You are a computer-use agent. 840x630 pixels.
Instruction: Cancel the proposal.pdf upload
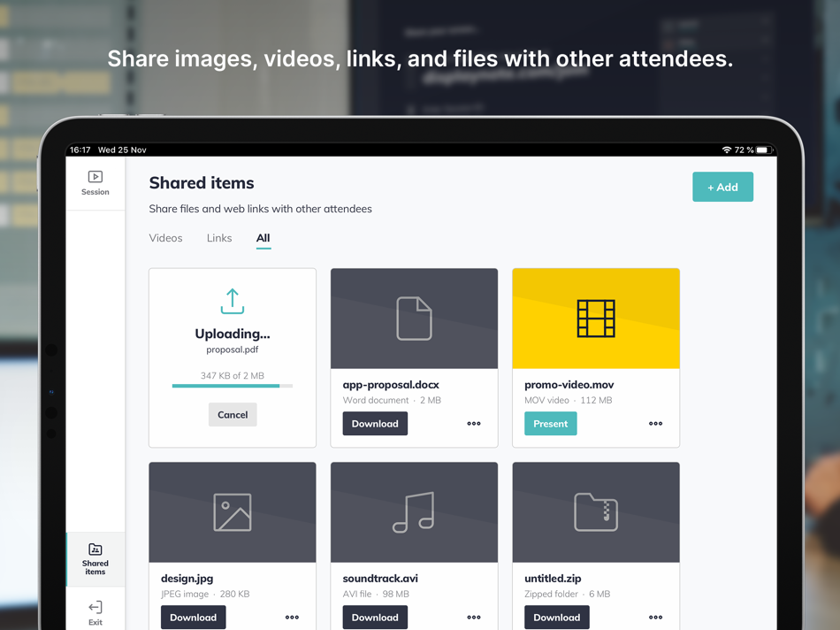[x=233, y=414]
